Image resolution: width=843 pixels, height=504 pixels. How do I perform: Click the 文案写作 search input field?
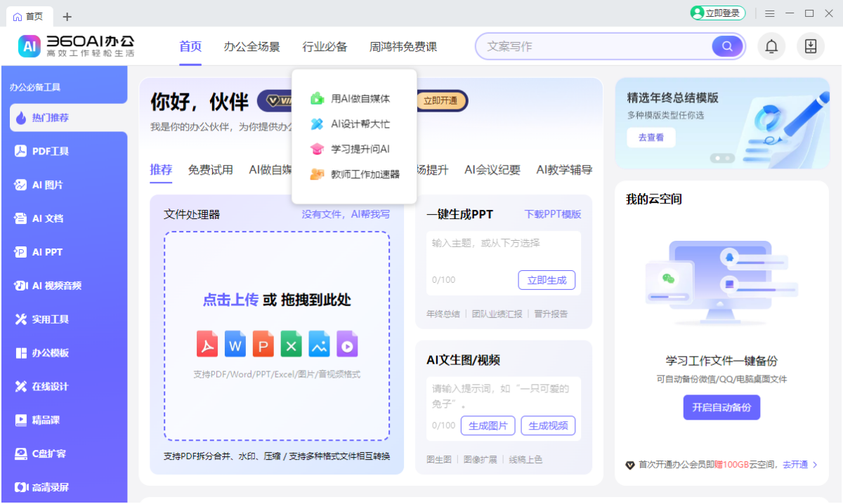pos(597,46)
